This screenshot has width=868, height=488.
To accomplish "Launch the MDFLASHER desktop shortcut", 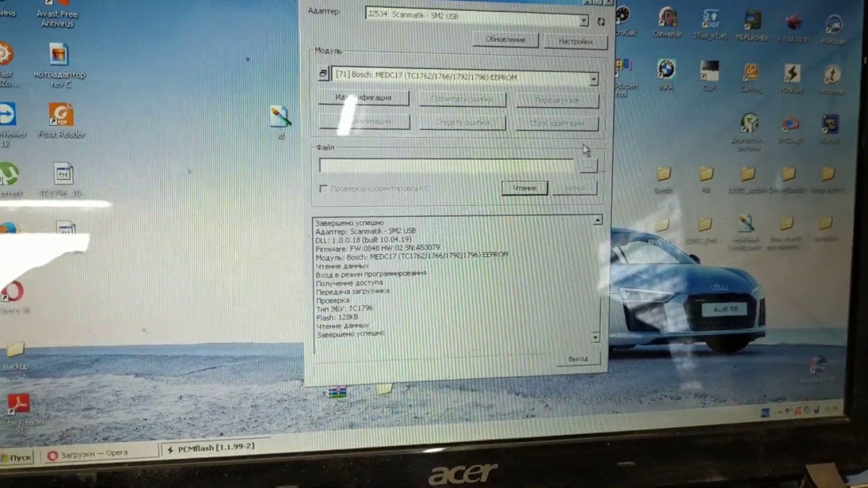I will 752,26.
